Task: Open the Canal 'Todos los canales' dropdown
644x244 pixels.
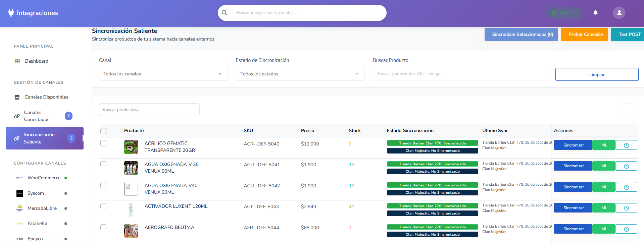Action: pyautogui.click(x=163, y=74)
